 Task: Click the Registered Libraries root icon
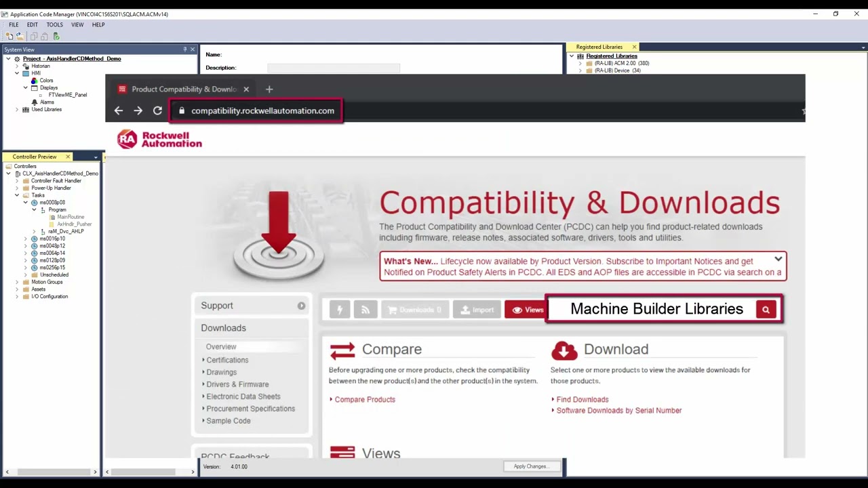(x=580, y=56)
